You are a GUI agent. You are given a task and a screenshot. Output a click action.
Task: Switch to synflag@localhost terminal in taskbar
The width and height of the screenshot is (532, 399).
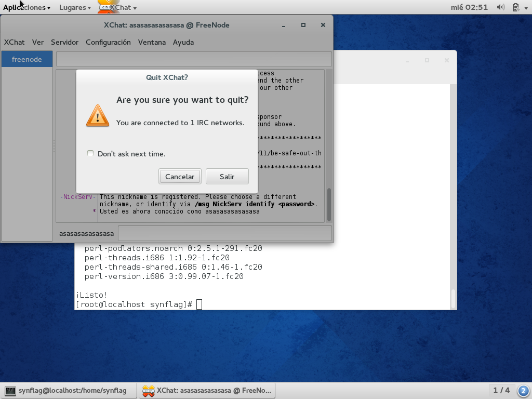[68, 391]
